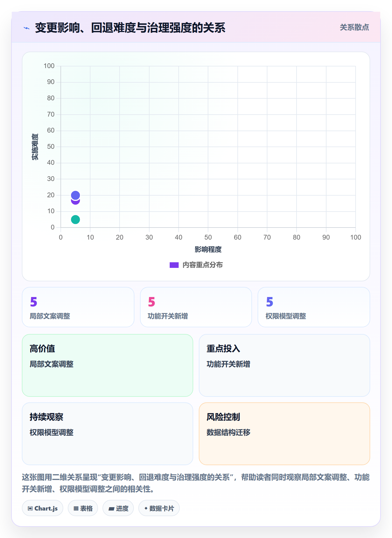Click the y-axis tick label 60
This screenshot has height=538, width=392.
point(51,130)
